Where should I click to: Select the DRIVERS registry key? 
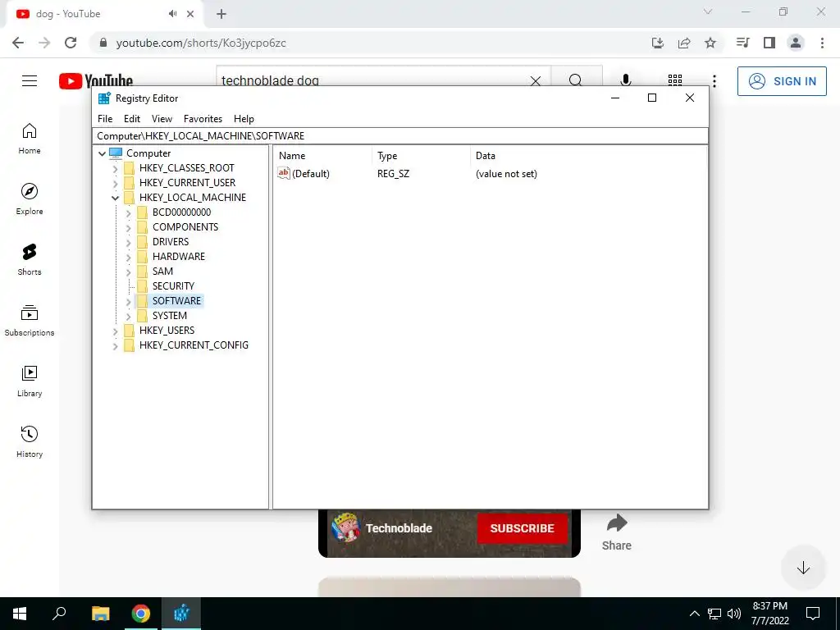[171, 242]
